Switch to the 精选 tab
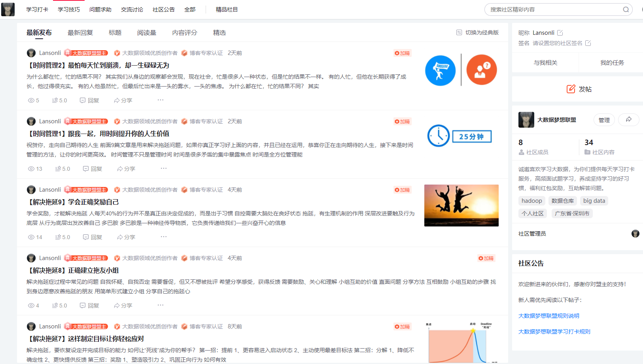This screenshot has height=364, width=643. coord(219,32)
